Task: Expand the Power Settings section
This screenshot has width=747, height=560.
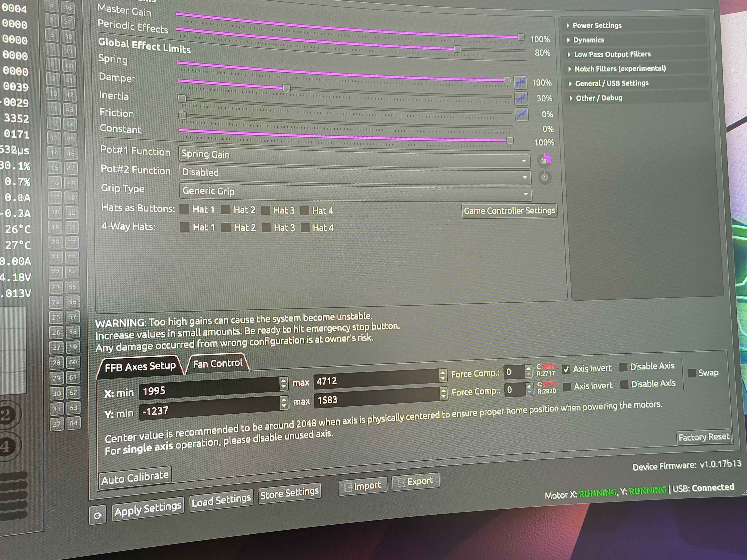Action: click(x=597, y=26)
